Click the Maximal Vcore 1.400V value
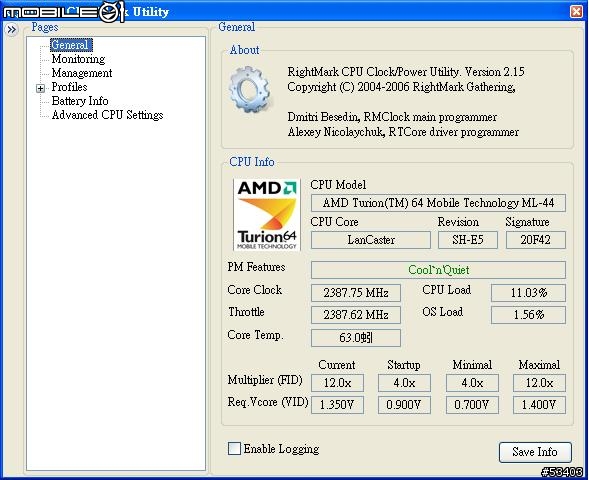The height and width of the screenshot is (480, 589). coord(539,405)
